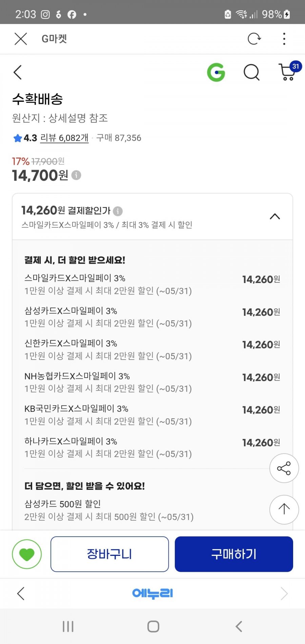
Task: Tap the 에누리 logo in bottom bar
Action: (x=152, y=593)
